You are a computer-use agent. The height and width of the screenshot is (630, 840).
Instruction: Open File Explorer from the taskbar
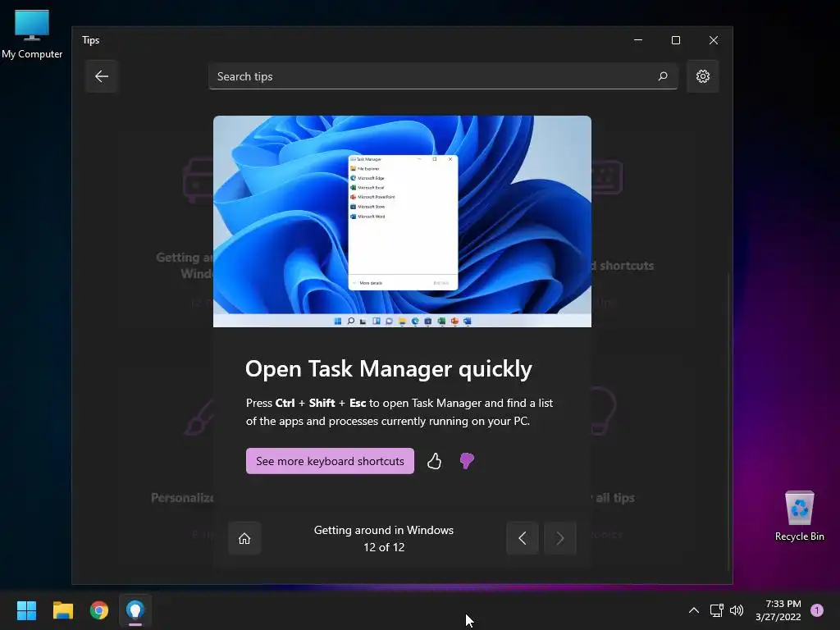pos(62,610)
